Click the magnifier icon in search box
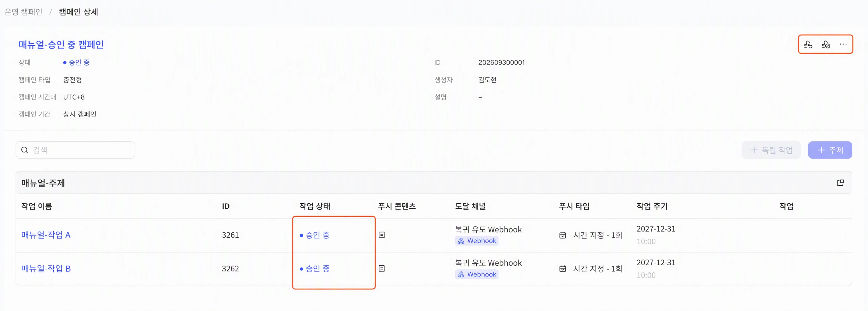The image size is (868, 311). coord(25,150)
